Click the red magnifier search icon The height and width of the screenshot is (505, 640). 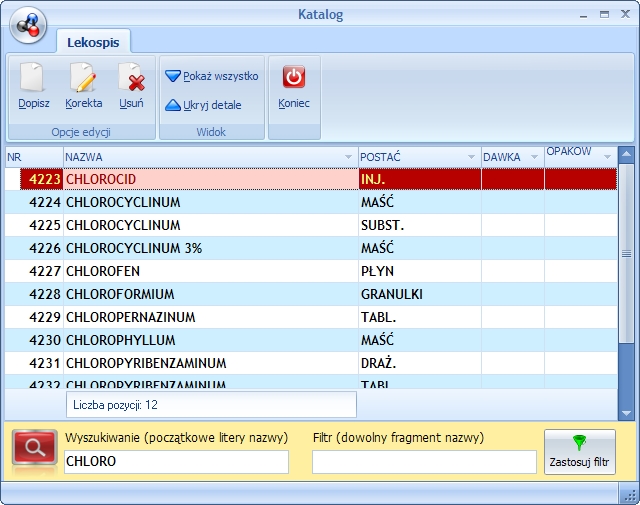pos(35,447)
